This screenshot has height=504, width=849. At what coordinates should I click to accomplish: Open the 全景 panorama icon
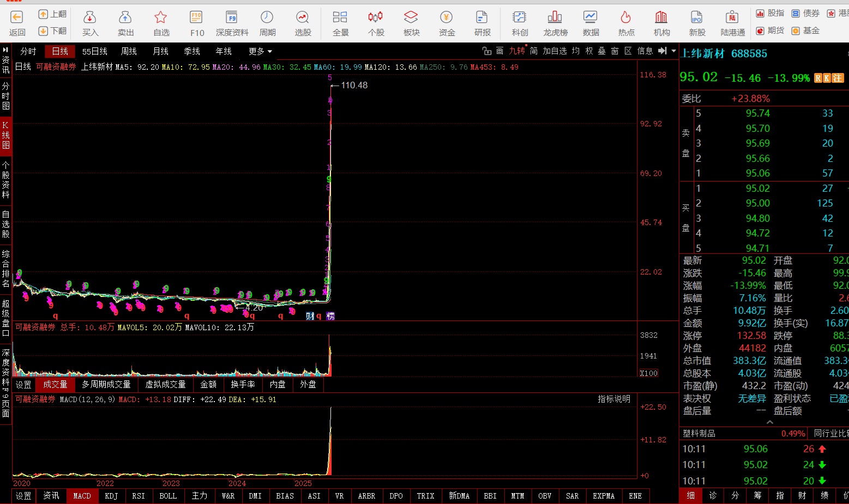pyautogui.click(x=340, y=17)
